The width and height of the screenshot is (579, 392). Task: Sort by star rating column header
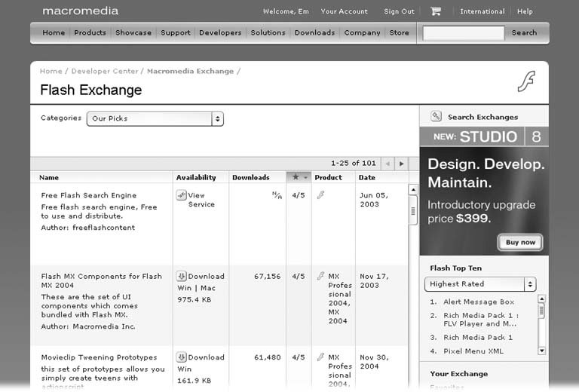pyautogui.click(x=299, y=177)
